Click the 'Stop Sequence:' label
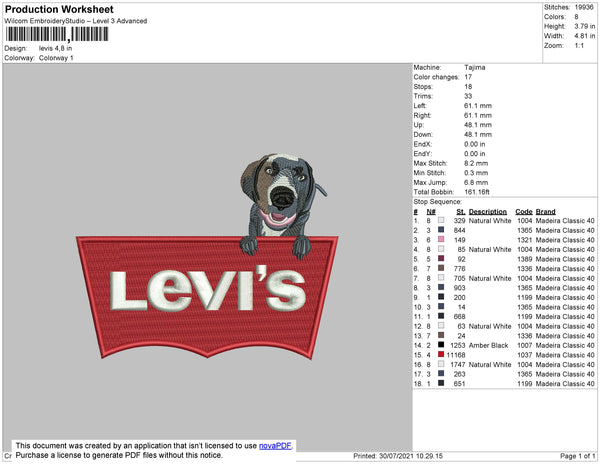Image resolution: width=600 pixels, height=464 pixels. coord(437,202)
